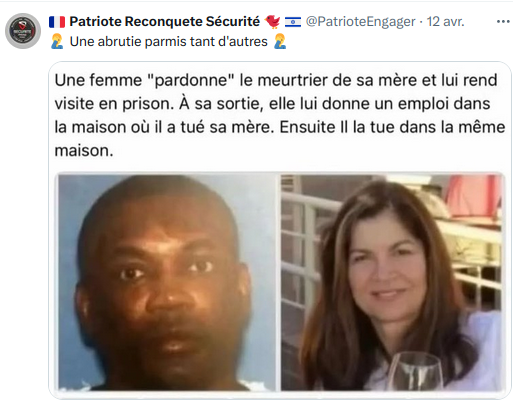Screen dimensions: 513x403
Task: Click the red bird emoji after Sécurité
Action: [x=272, y=22]
